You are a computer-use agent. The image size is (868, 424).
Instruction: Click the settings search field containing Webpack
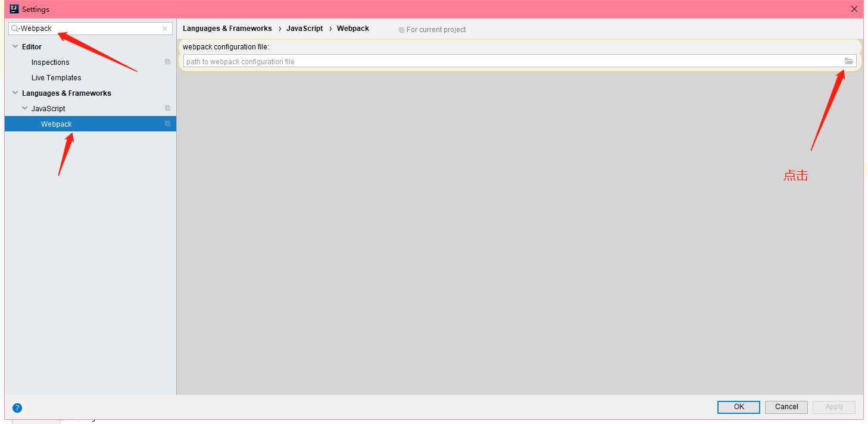pyautogui.click(x=90, y=29)
